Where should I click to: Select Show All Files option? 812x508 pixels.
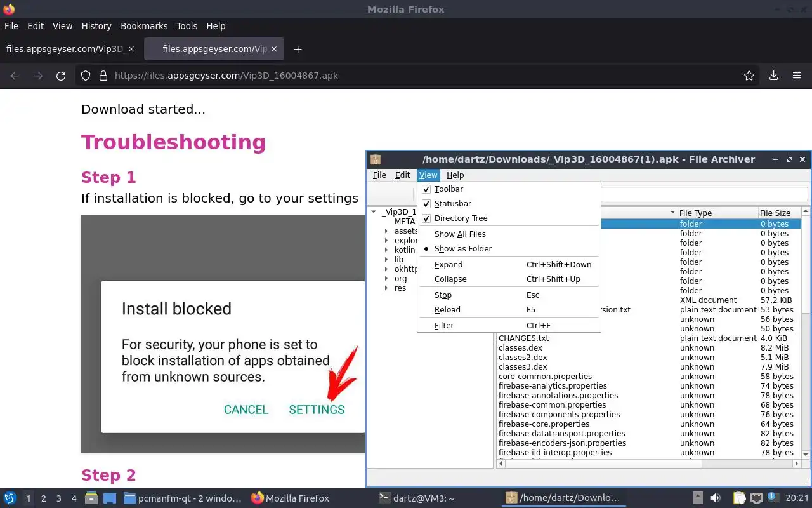coord(509,234)
